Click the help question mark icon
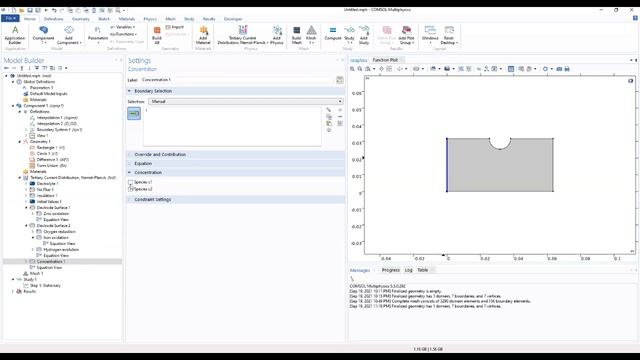Image resolution: width=640 pixels, height=360 pixels. [x=635, y=18]
